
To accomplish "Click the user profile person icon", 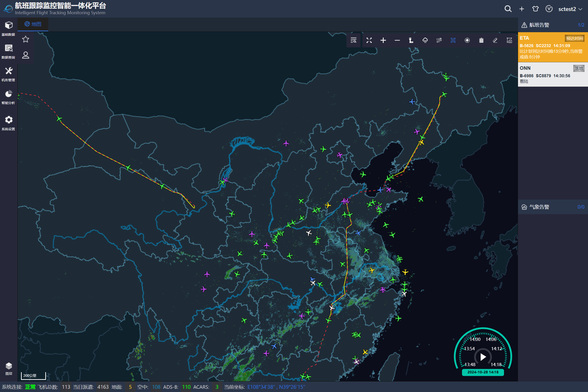I will 25,55.
